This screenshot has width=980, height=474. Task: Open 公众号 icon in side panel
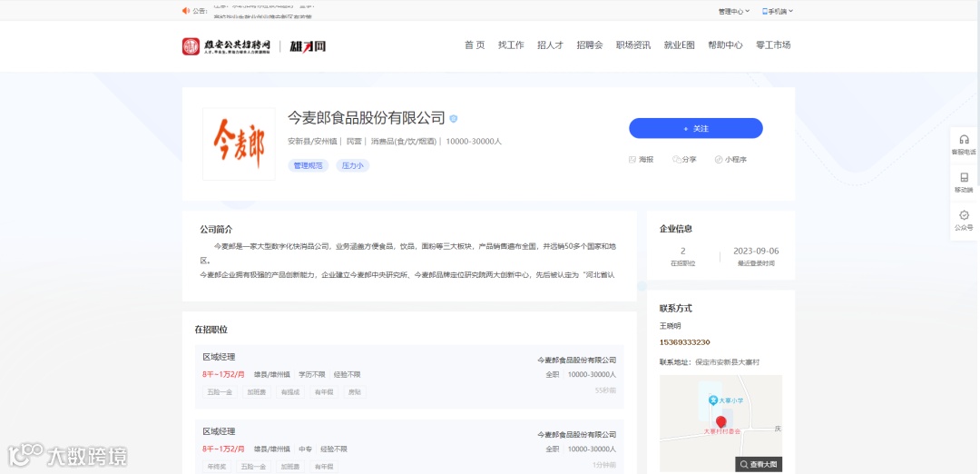(964, 215)
